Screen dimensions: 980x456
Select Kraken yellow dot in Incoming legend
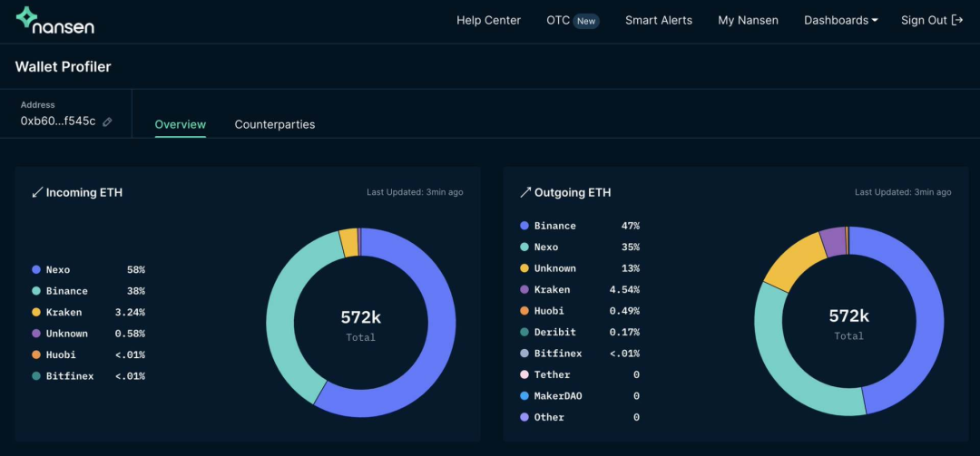(x=36, y=313)
